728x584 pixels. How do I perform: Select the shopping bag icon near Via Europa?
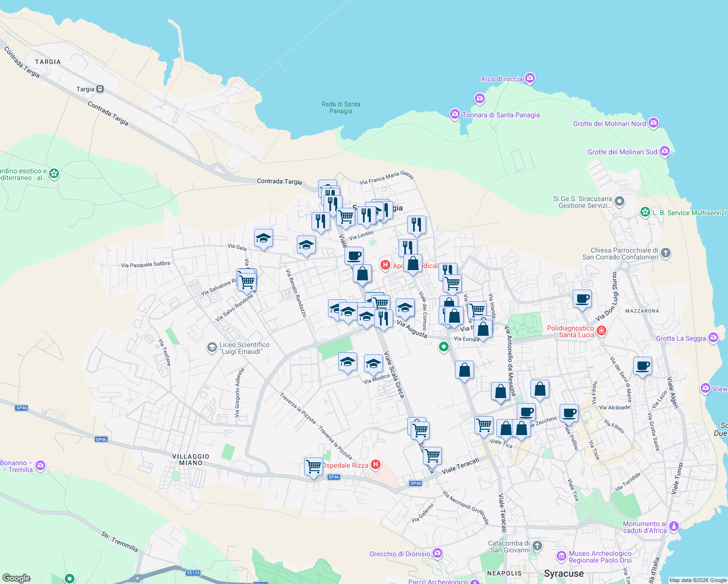(482, 329)
